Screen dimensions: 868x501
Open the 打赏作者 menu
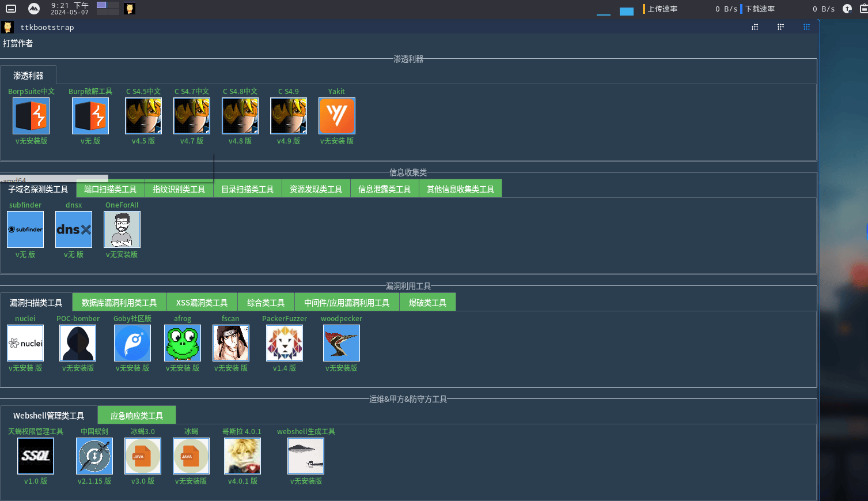pos(18,43)
